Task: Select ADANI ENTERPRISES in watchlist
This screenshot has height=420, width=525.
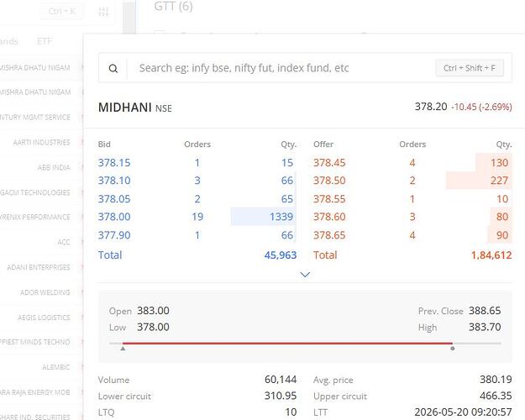Action: click(x=39, y=267)
